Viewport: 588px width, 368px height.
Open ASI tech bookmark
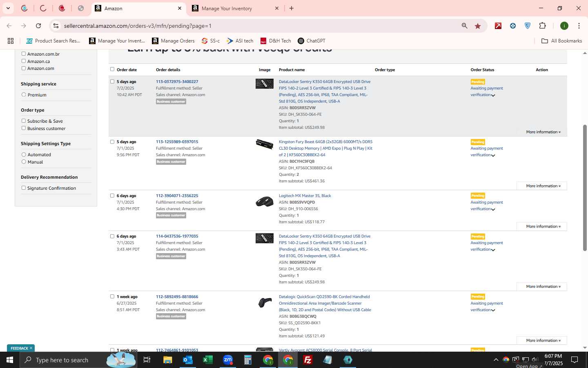pyautogui.click(x=240, y=41)
